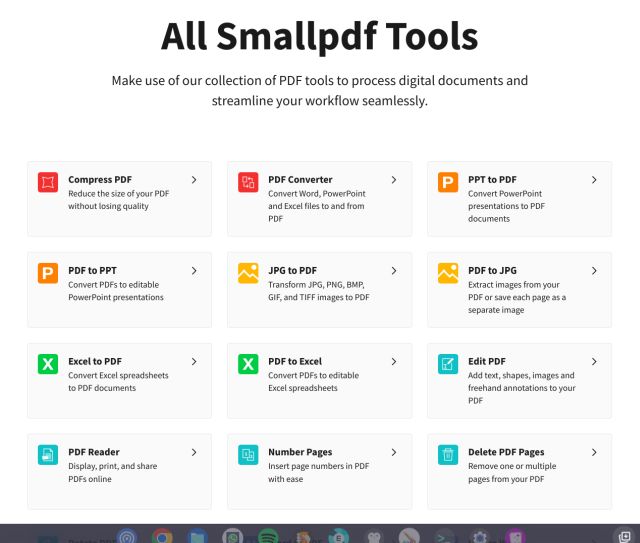Click the yellow JPG to PDF image icon
The width and height of the screenshot is (640, 543).
click(x=248, y=273)
